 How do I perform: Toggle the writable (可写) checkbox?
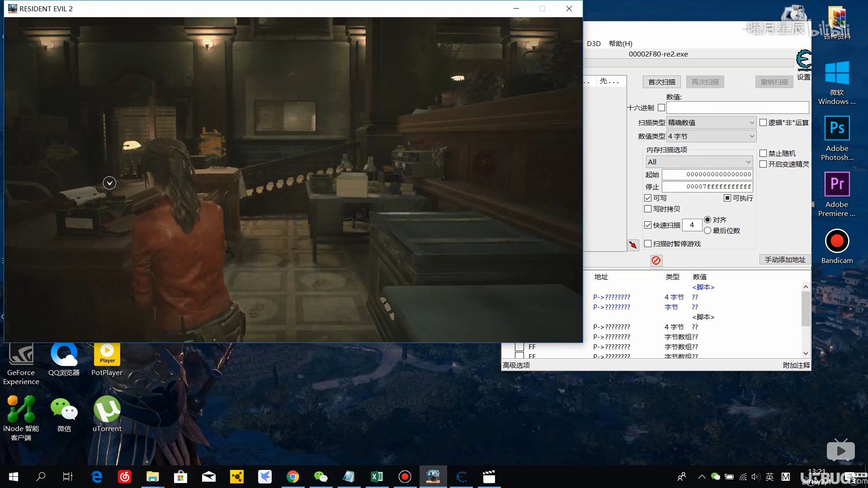pyautogui.click(x=648, y=198)
